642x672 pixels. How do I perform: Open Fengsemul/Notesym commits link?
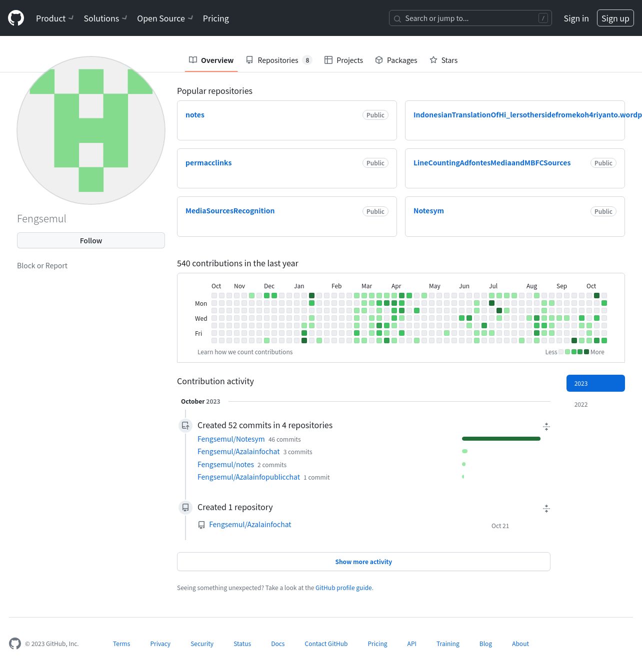[231, 439]
